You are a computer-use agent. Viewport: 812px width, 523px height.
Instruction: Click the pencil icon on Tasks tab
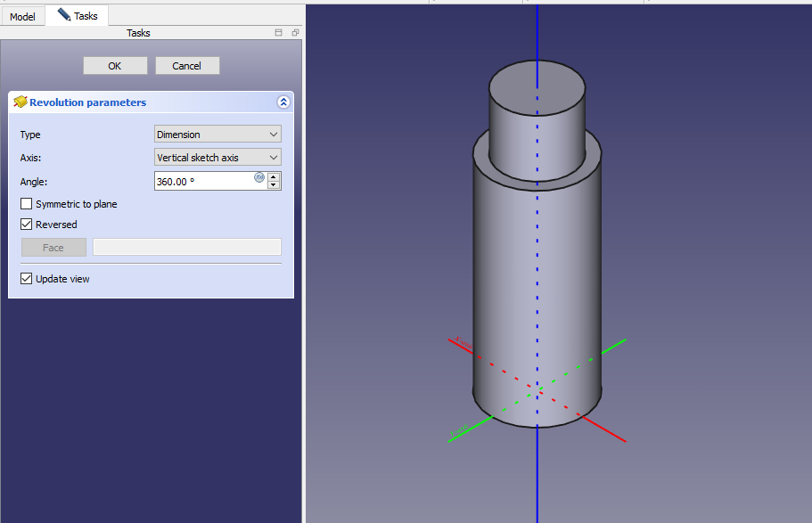tap(64, 15)
